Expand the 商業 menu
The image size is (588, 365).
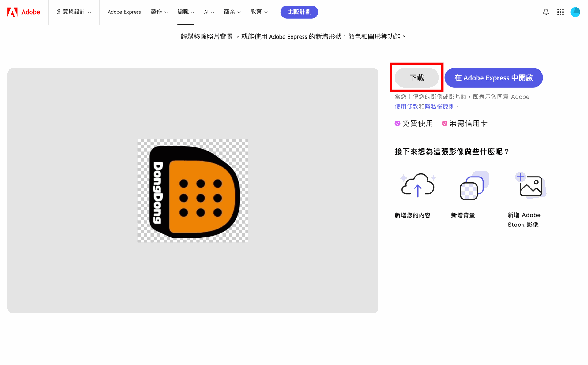click(232, 12)
